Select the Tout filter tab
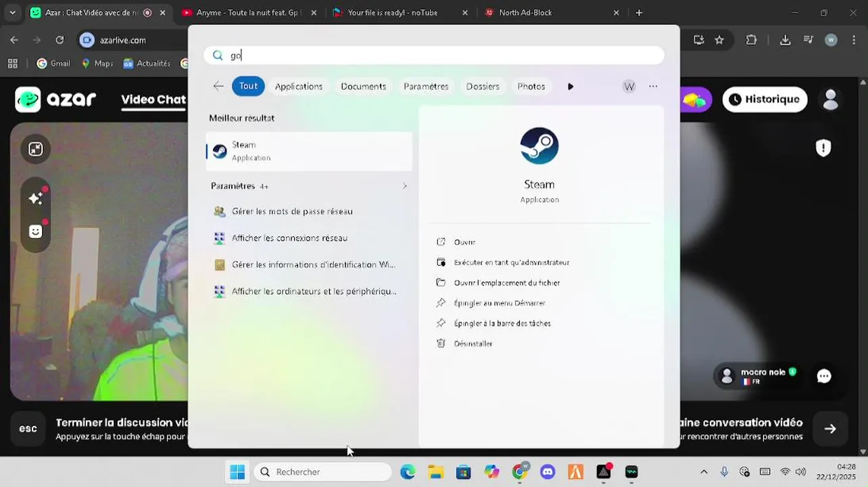The height and width of the screenshot is (487, 868). 248,86
